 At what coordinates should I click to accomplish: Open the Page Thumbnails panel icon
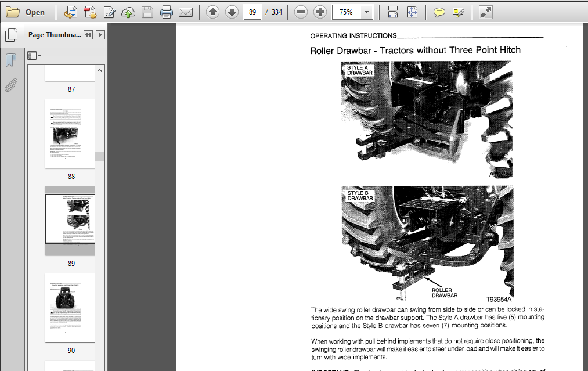pyautogui.click(x=12, y=35)
